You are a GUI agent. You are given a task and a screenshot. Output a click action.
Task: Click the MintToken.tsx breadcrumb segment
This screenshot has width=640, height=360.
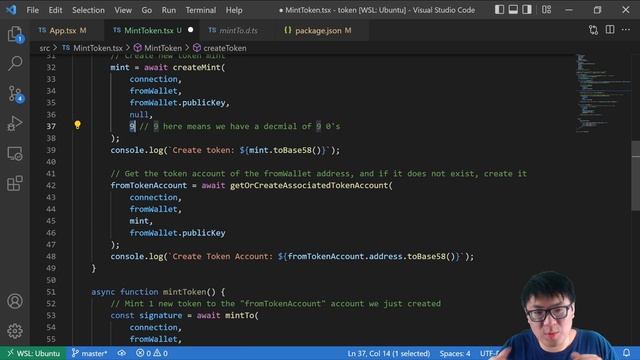(x=92, y=48)
